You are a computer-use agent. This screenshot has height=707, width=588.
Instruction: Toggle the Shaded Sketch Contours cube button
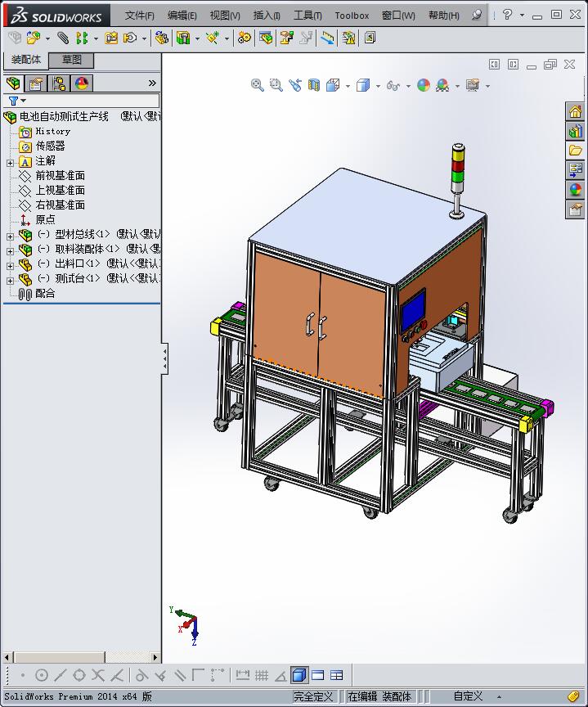(299, 675)
